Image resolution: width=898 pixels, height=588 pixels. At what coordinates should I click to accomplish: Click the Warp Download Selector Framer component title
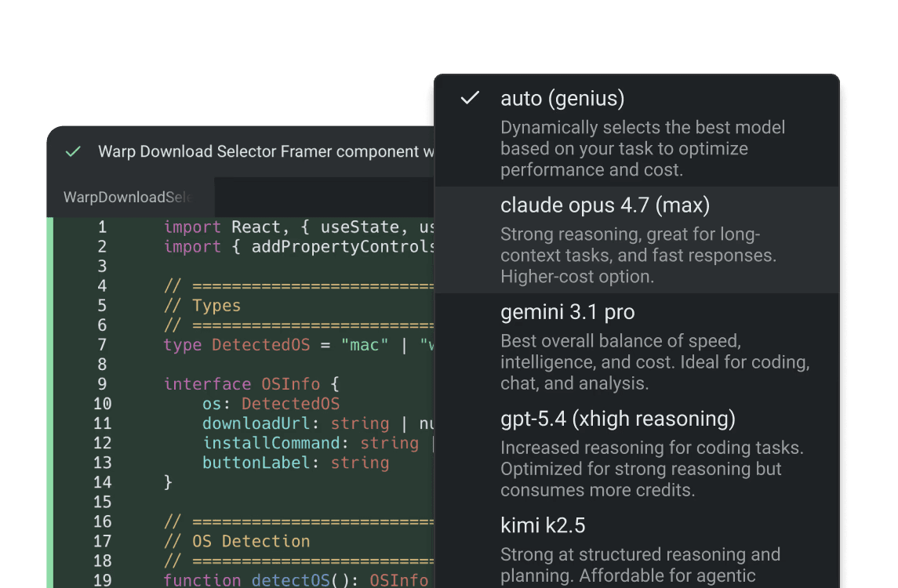pos(266,151)
